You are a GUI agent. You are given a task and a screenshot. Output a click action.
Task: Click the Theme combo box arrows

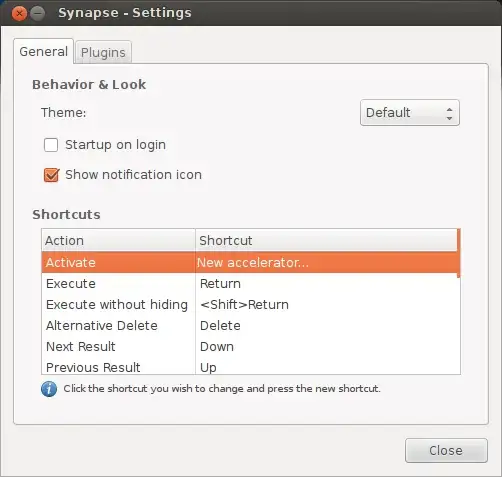449,113
